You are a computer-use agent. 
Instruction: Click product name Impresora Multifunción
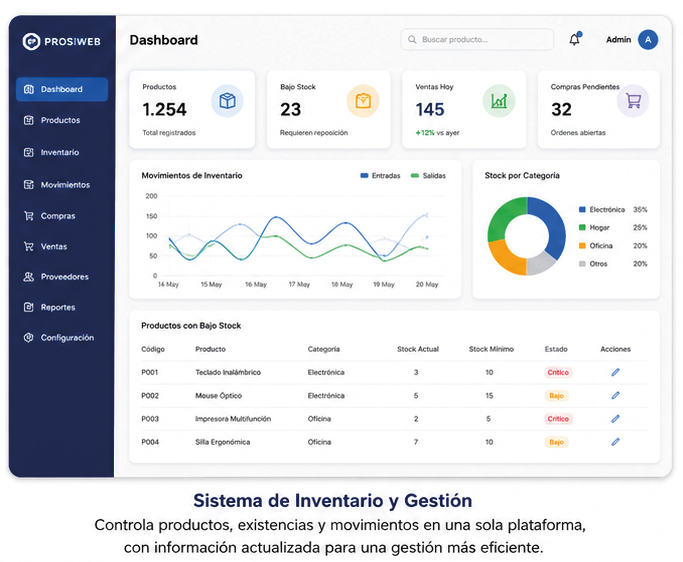tap(233, 419)
